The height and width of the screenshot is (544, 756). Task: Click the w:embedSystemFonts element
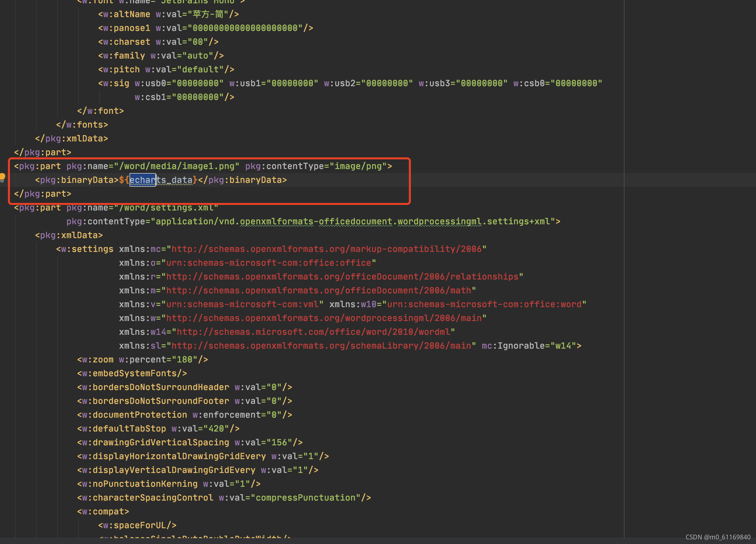coord(132,374)
